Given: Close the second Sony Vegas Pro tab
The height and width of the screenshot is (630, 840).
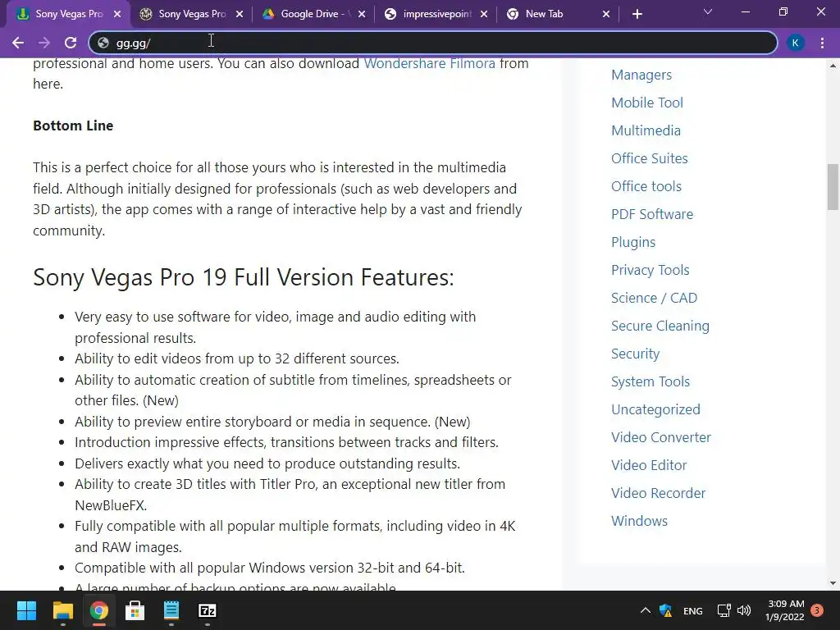Looking at the screenshot, I should coord(240,14).
